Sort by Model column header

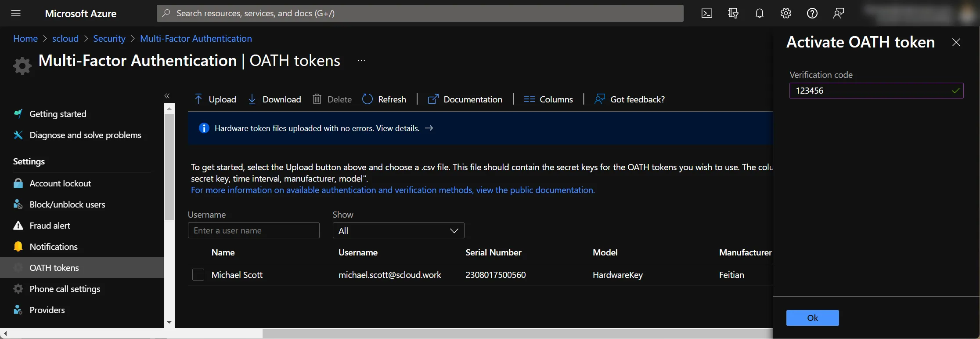point(605,252)
